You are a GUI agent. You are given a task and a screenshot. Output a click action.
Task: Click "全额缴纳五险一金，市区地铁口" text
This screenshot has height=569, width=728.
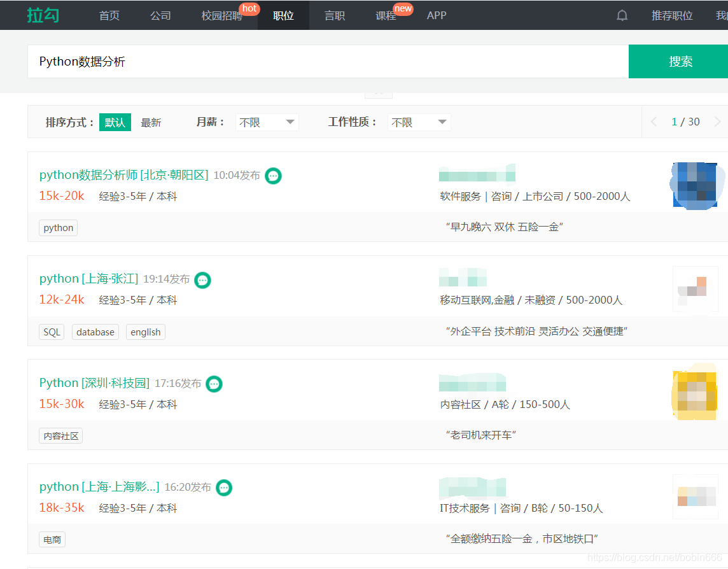click(522, 539)
